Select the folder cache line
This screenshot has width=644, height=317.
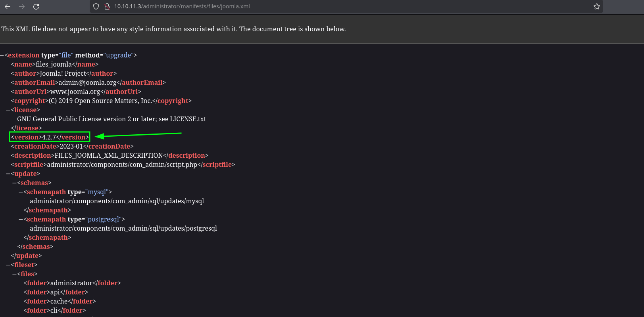tap(60, 301)
